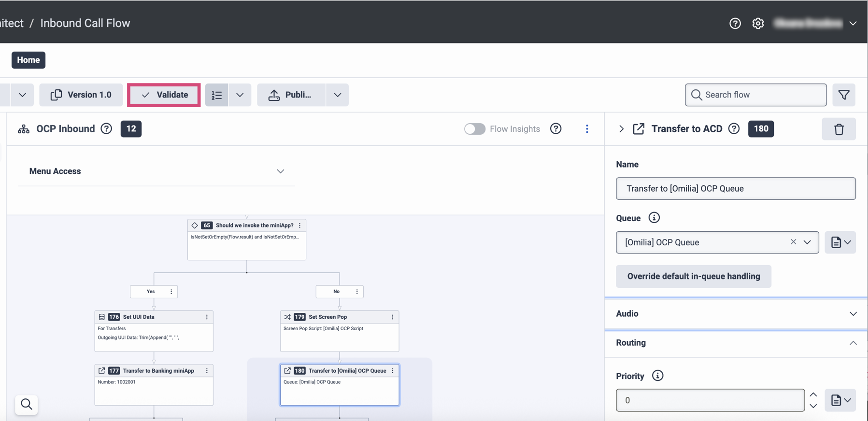Open numbered list view toolbar icon
Viewport: 868px width, 421px height.
pyautogui.click(x=217, y=95)
